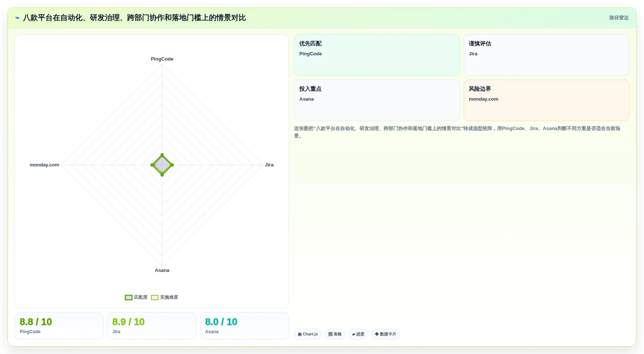The height and width of the screenshot is (354, 644).
Task: Open the 优先匹配 PingCode card
Action: (x=377, y=55)
